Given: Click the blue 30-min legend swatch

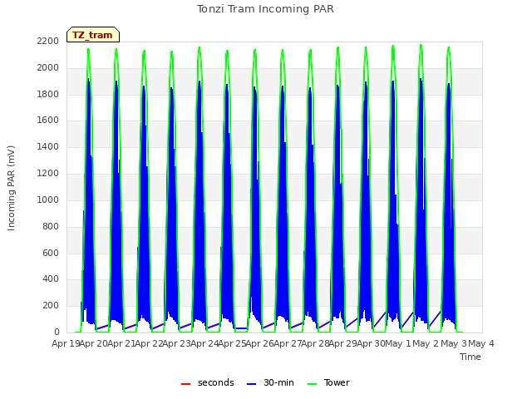Looking at the screenshot, I should (x=251, y=384).
